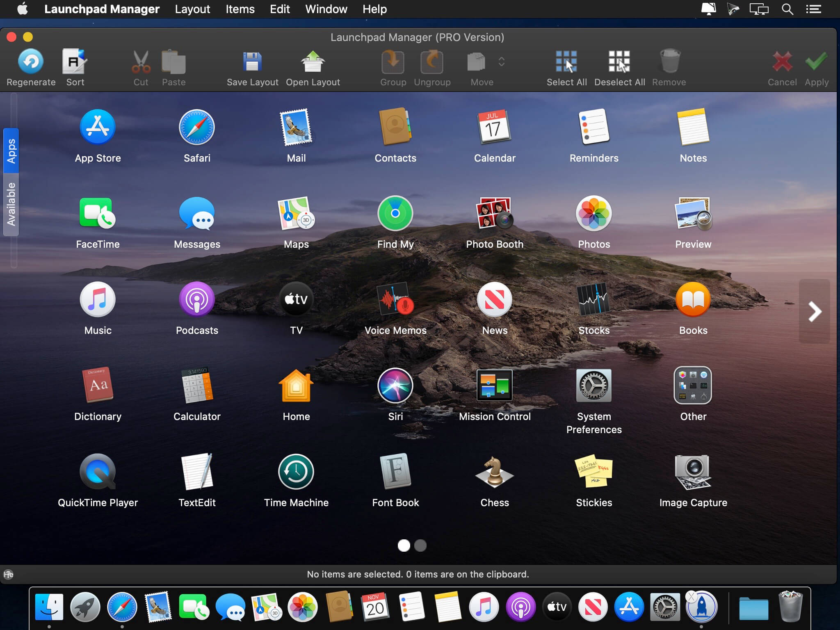
Task: Click second page dot indicator
Action: click(x=421, y=545)
